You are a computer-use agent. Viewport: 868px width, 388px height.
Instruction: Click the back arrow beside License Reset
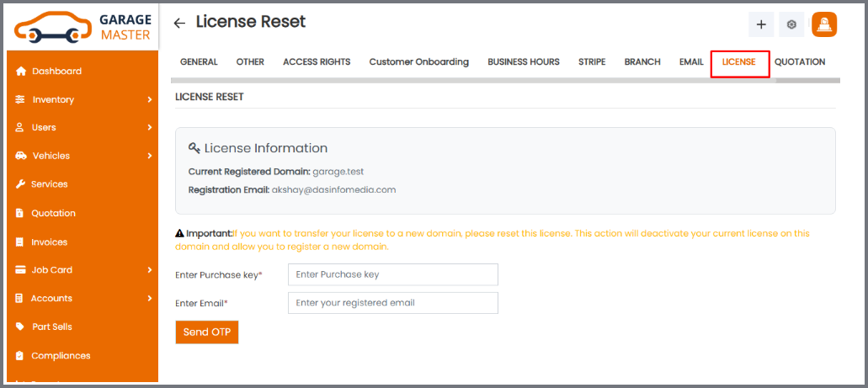(179, 24)
